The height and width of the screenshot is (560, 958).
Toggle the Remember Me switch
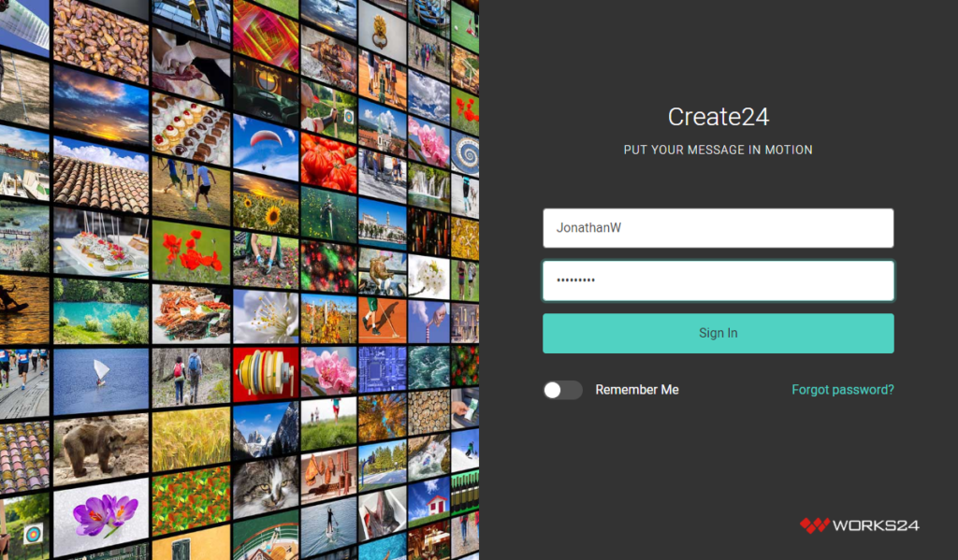(x=562, y=390)
